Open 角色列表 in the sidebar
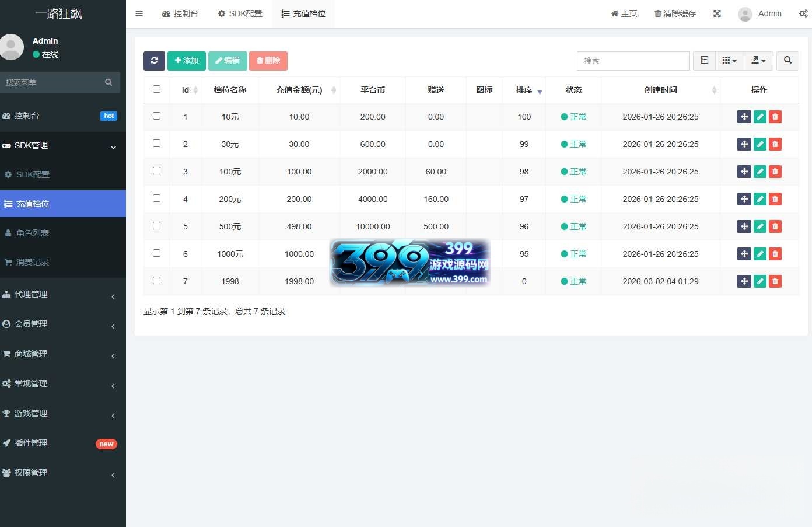The image size is (812, 527). click(x=63, y=233)
